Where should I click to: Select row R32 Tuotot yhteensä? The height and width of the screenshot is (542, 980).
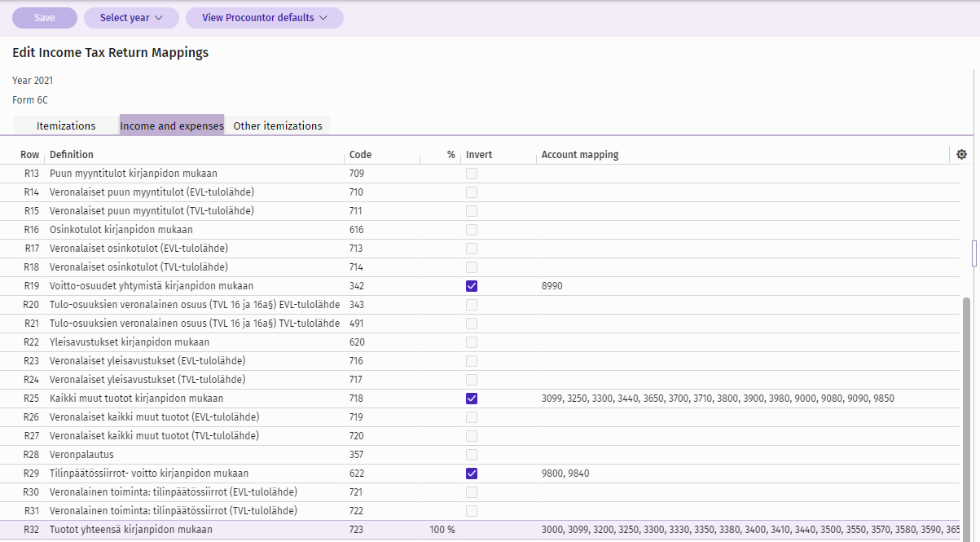(130, 530)
